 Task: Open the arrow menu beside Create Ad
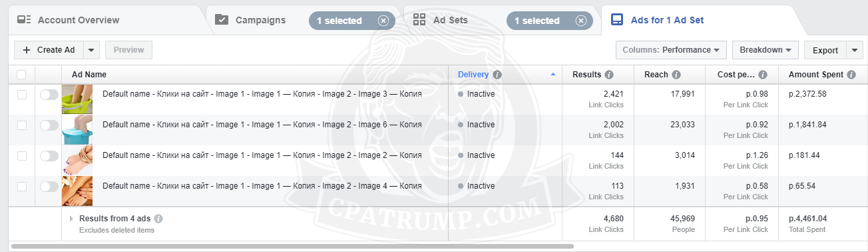coord(92,50)
